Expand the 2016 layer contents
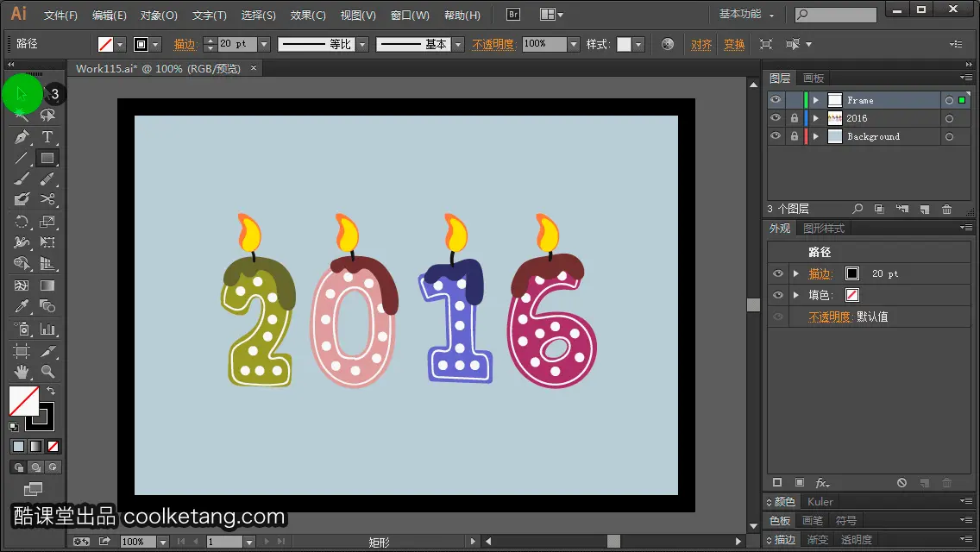Image resolution: width=980 pixels, height=552 pixels. 815,118
